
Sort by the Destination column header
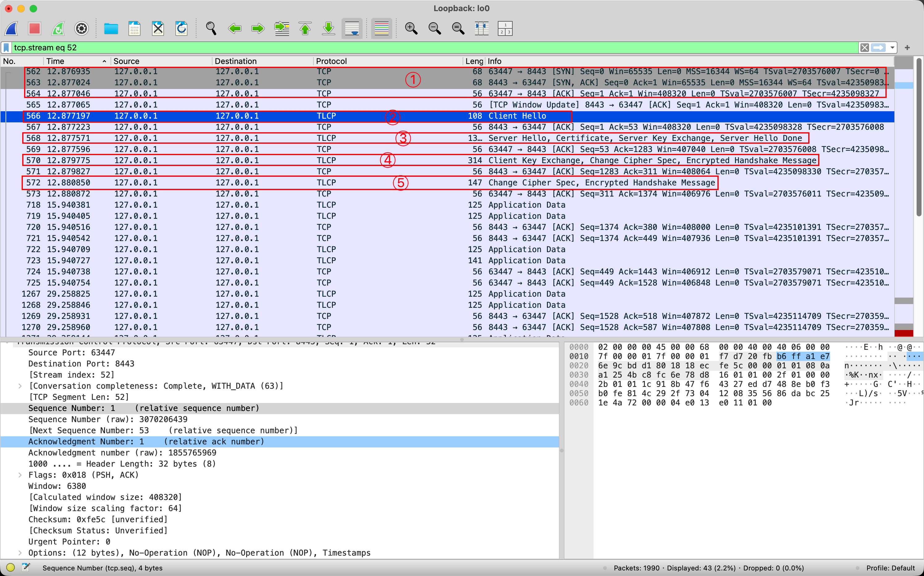click(x=235, y=61)
